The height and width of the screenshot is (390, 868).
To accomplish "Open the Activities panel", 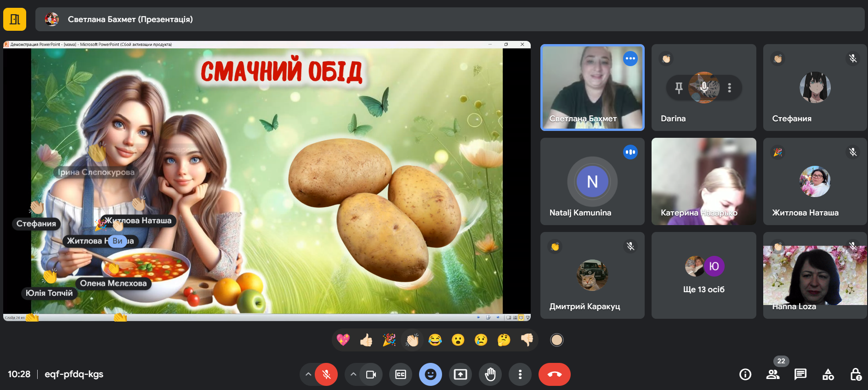I will (x=828, y=374).
